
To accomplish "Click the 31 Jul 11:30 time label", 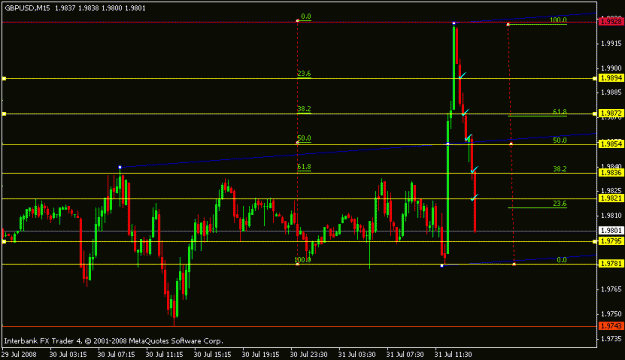I will (454, 354).
